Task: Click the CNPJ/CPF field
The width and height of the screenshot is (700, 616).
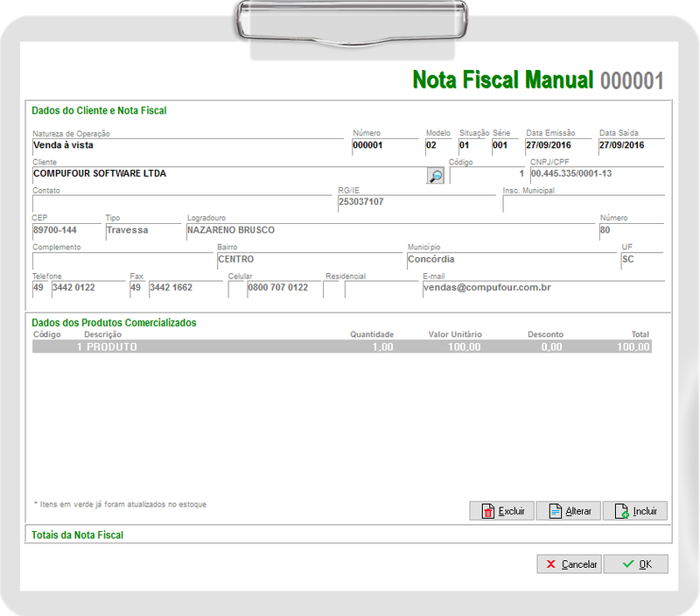Action: 596,174
